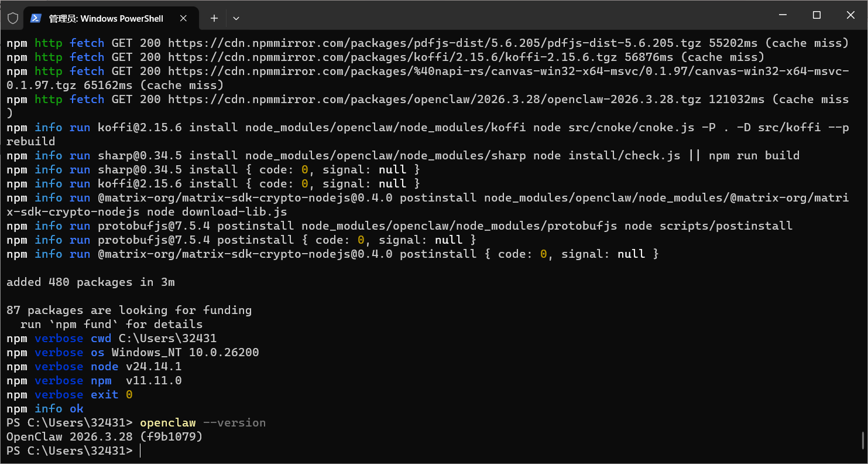Close the terminal window
868x464 pixels.
(850, 15)
